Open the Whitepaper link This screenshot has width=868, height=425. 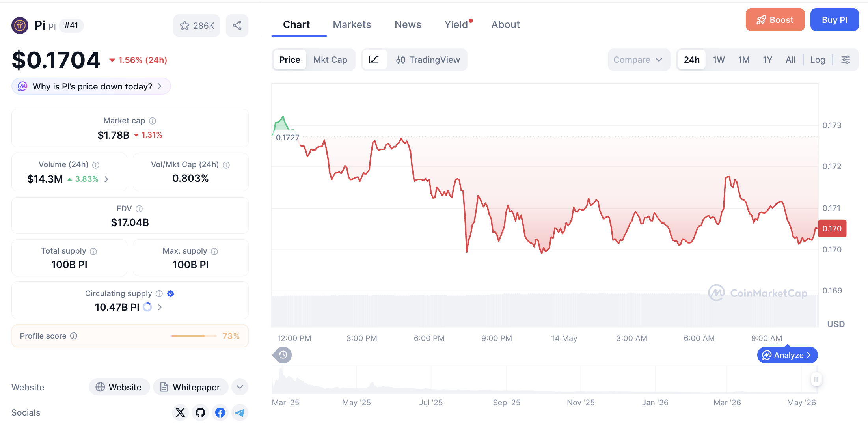click(190, 387)
